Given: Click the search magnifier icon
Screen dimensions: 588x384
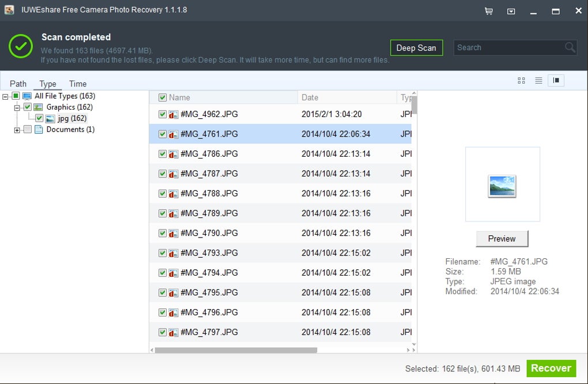Looking at the screenshot, I should (570, 48).
